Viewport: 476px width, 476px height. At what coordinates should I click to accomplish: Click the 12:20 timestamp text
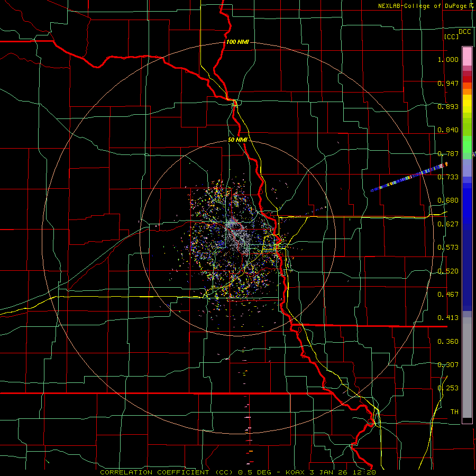[364, 472]
